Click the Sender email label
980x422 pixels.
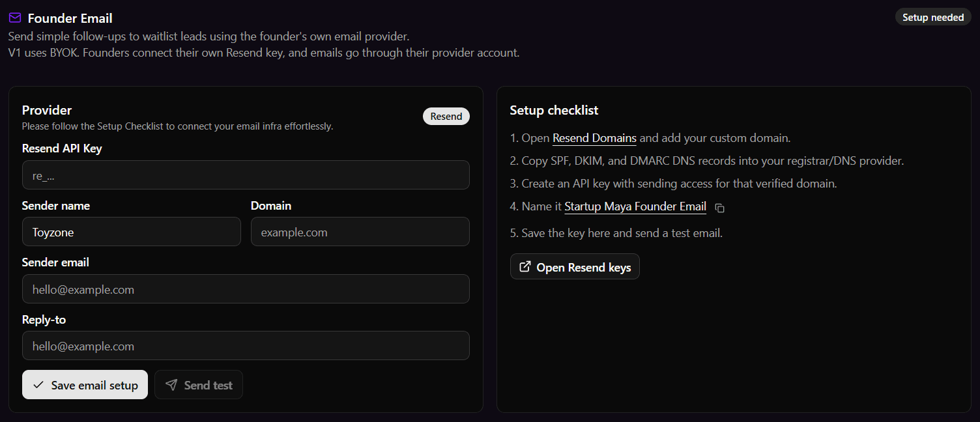55,262
